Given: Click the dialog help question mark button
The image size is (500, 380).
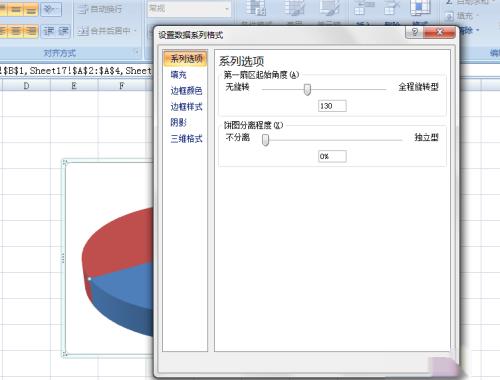Looking at the screenshot, I should [x=415, y=32].
